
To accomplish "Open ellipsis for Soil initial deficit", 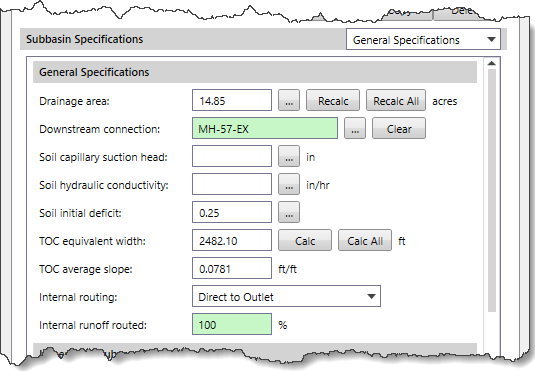I will click(289, 213).
